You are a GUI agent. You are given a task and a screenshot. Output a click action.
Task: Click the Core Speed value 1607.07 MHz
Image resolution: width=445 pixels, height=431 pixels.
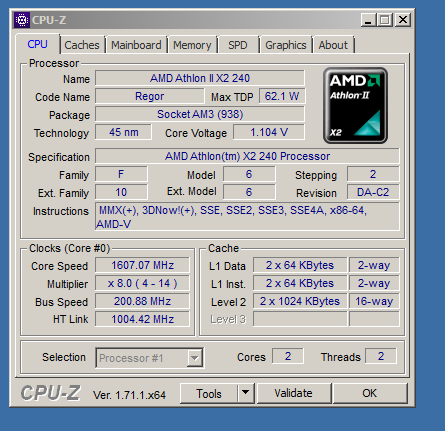142,265
